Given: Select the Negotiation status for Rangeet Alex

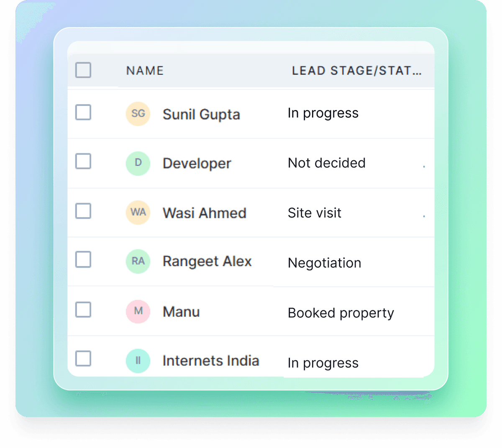Looking at the screenshot, I should click(325, 263).
